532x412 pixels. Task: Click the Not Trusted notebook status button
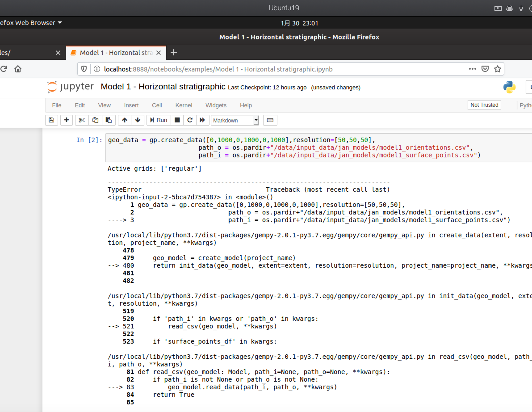tap(484, 105)
